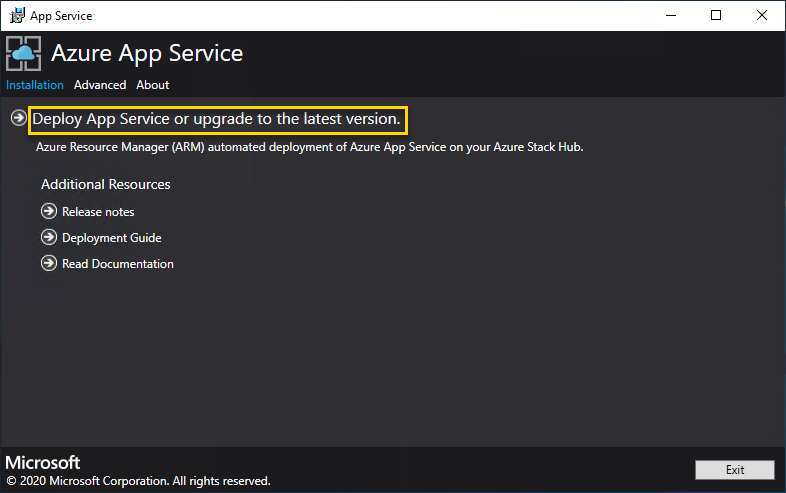Close the App Service window
786x493 pixels.
(762, 15)
